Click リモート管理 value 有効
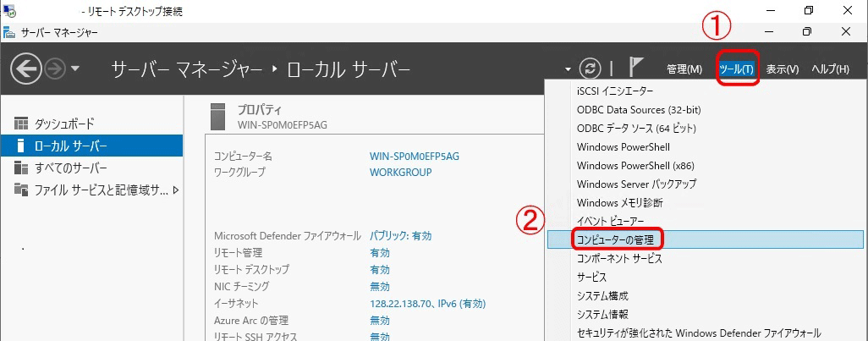 (x=379, y=253)
